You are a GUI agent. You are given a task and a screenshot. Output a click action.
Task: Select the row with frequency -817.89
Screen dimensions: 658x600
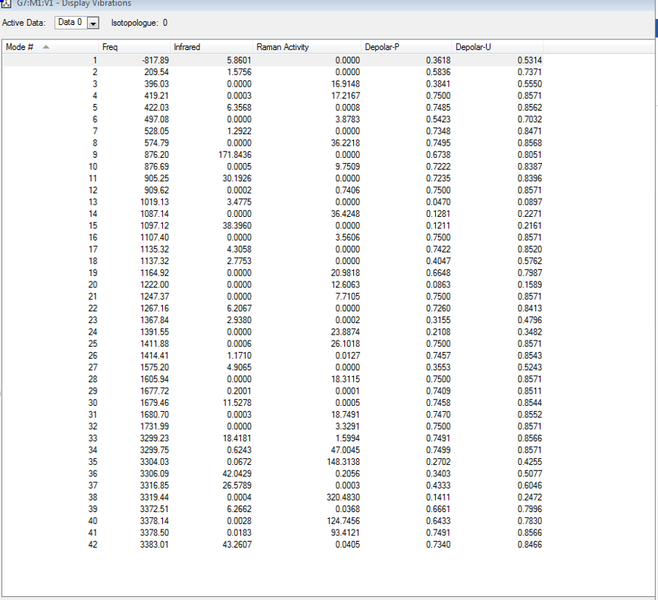click(273, 60)
